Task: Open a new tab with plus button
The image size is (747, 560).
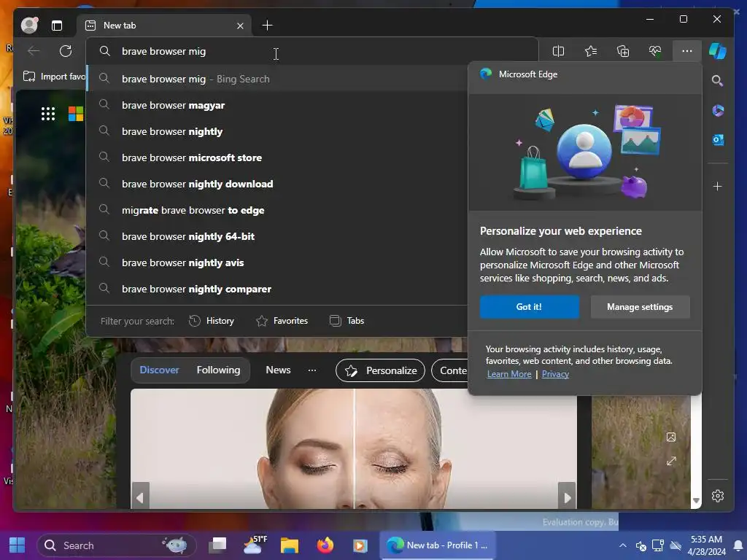Action: (267, 26)
